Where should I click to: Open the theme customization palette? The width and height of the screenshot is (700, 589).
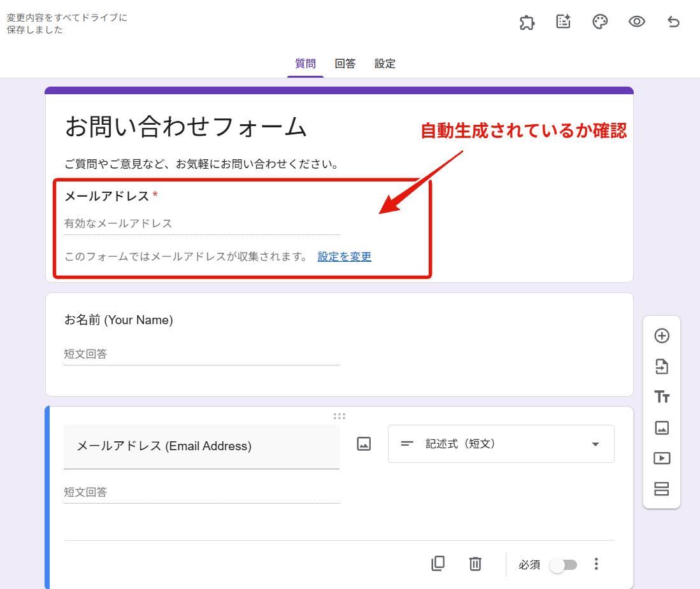600,22
